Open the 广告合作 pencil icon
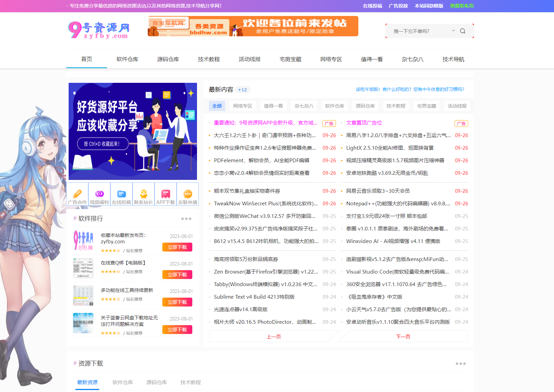Screen dimensions: 554x392 [77, 194]
